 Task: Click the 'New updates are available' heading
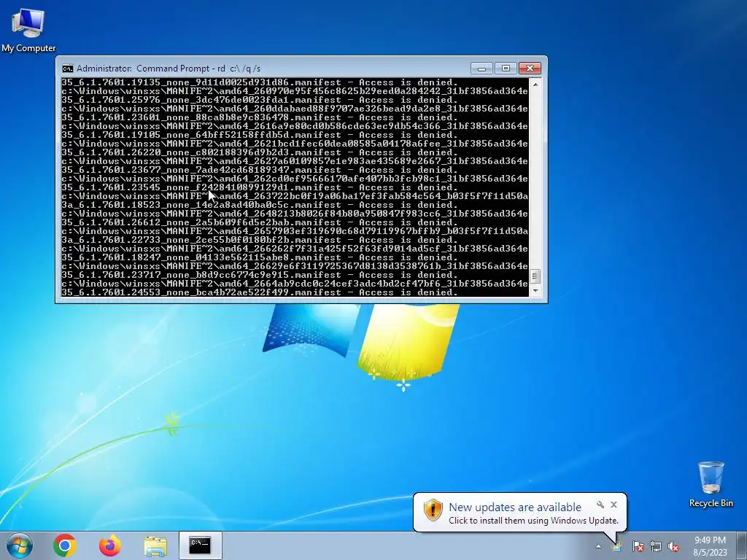515,507
